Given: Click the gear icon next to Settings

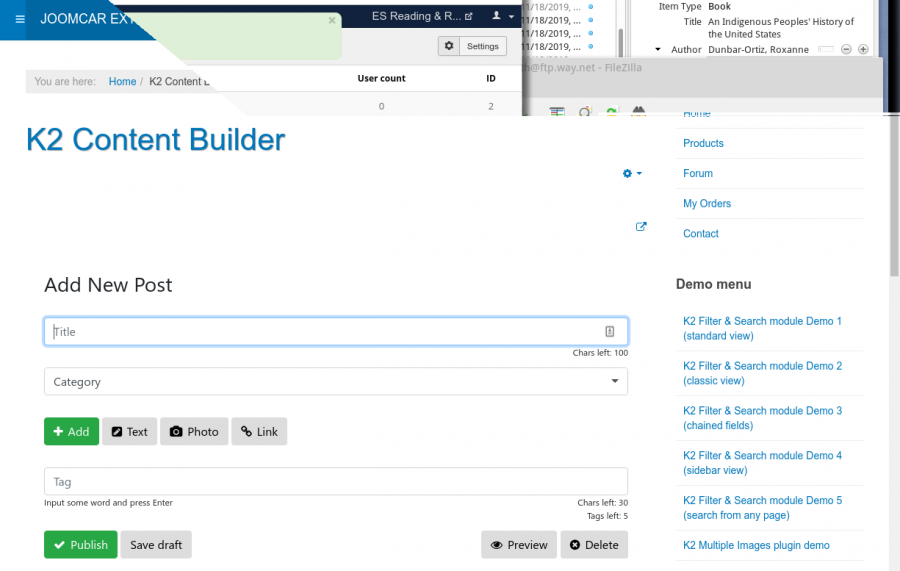Looking at the screenshot, I should click(449, 46).
